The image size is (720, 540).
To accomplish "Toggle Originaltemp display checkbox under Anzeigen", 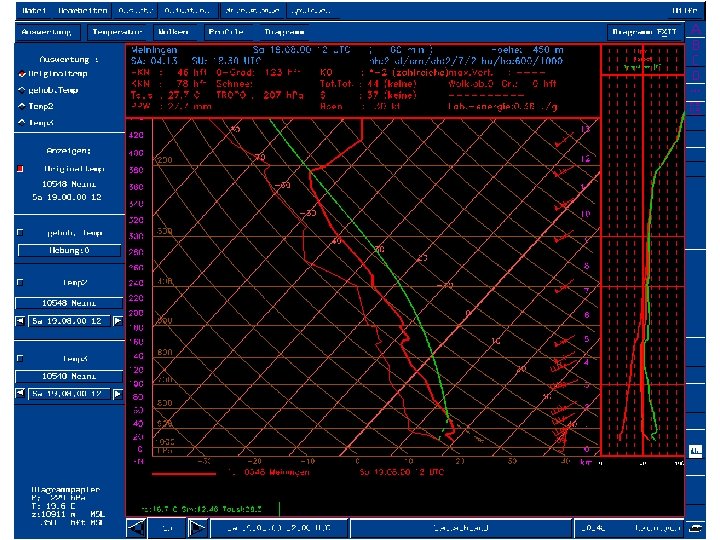I will tap(20, 169).
